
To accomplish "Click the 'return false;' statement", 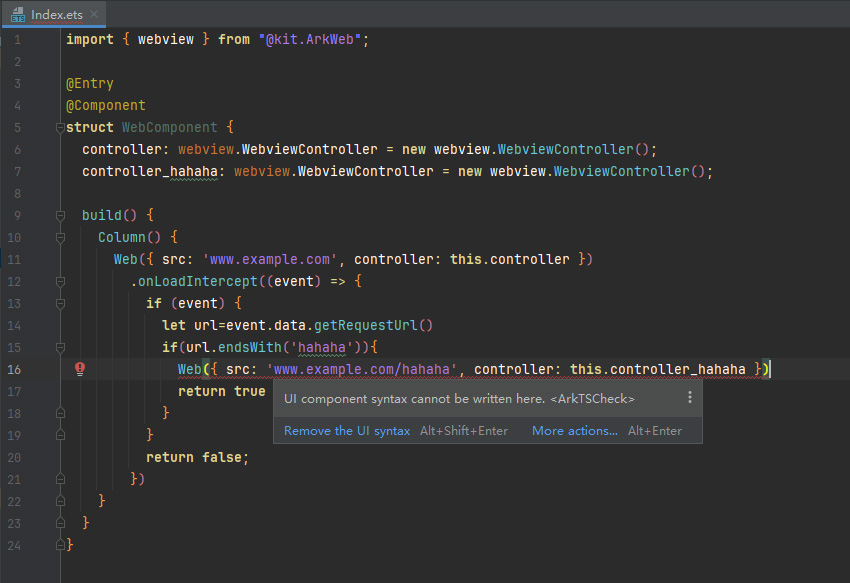I will click(x=197, y=457).
